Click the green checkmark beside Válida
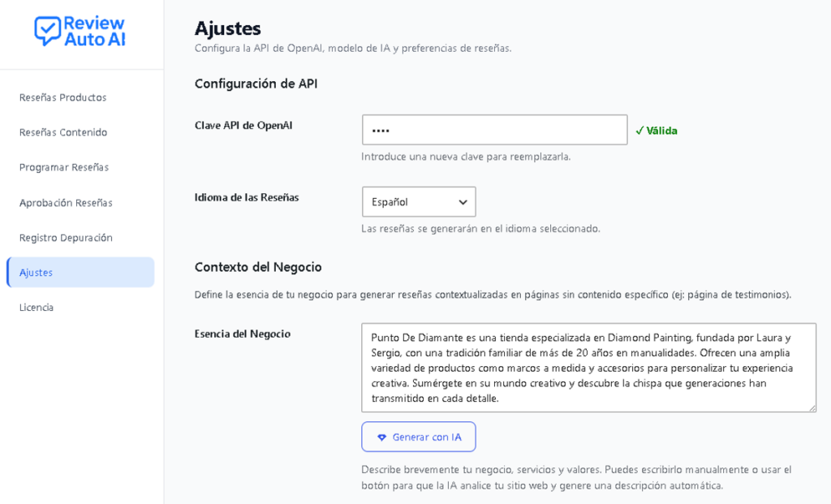The width and height of the screenshot is (831, 504). pos(639,131)
